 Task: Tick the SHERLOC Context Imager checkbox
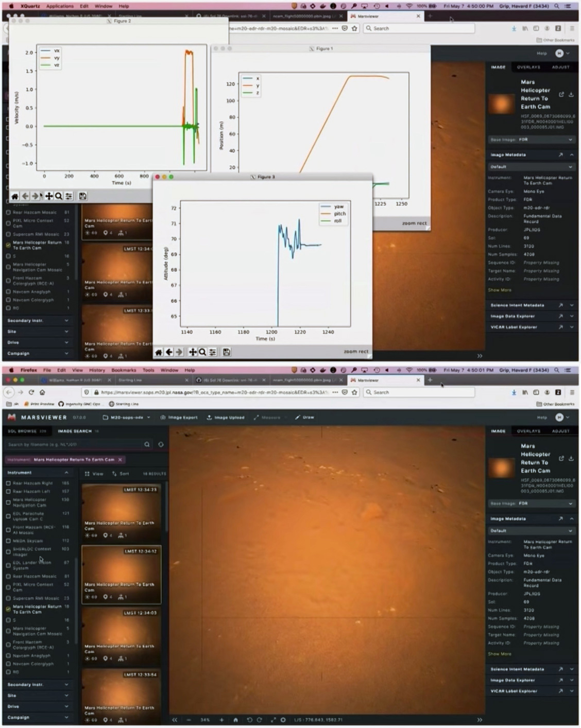tap(8, 551)
